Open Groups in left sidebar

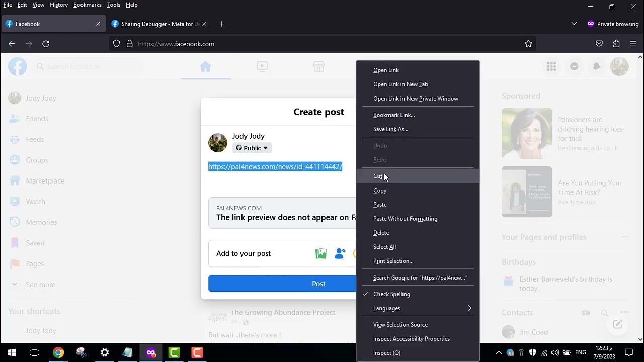(x=37, y=160)
